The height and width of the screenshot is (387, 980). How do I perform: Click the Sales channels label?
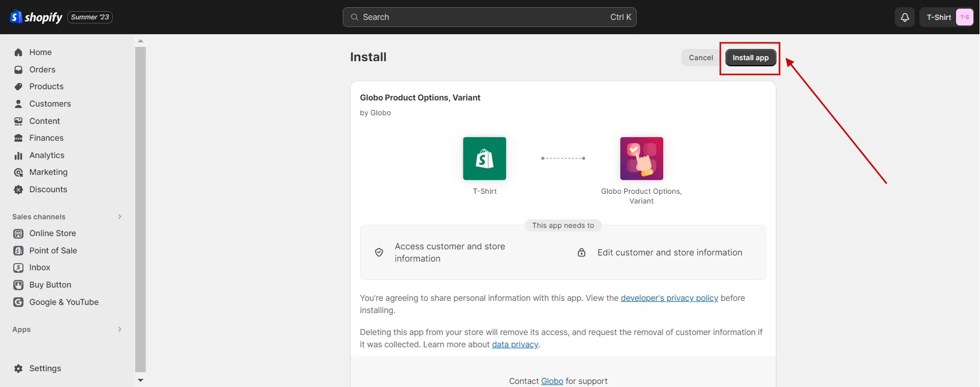pyautogui.click(x=39, y=217)
